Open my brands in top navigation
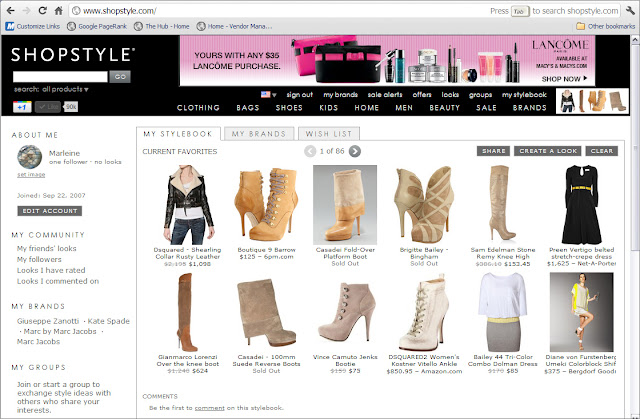 click(x=340, y=95)
